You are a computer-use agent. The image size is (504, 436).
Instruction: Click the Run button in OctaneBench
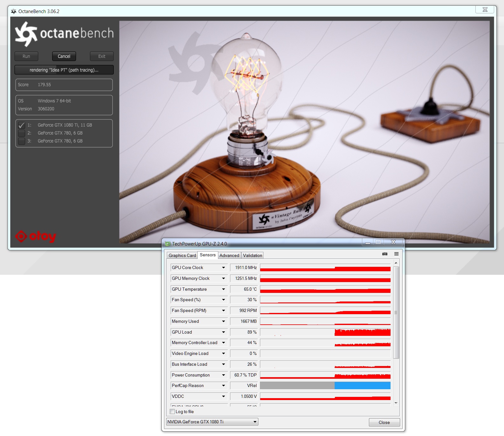(x=26, y=56)
